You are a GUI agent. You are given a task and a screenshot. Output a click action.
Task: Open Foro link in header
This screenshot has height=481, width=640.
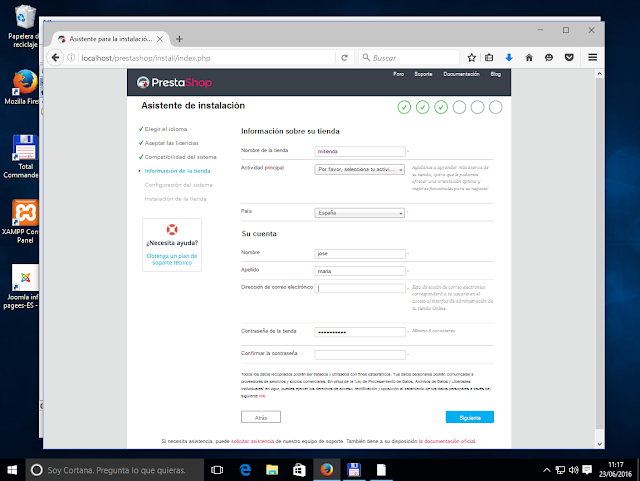pyautogui.click(x=399, y=74)
